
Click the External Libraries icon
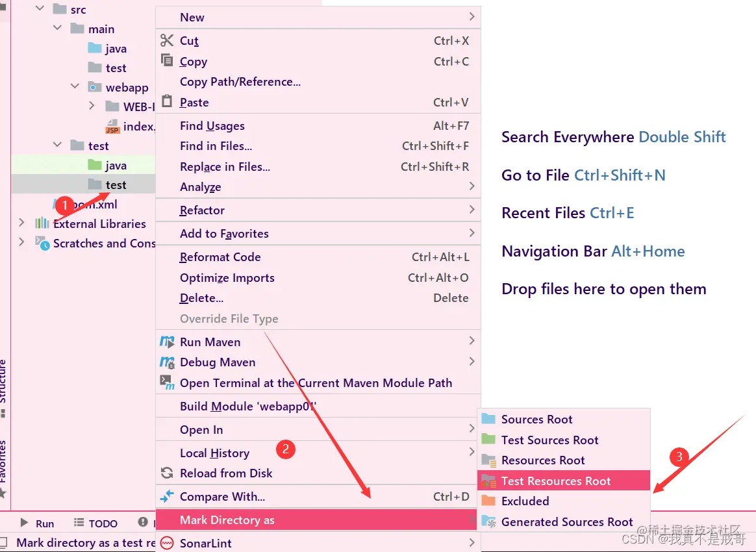pyautogui.click(x=42, y=223)
